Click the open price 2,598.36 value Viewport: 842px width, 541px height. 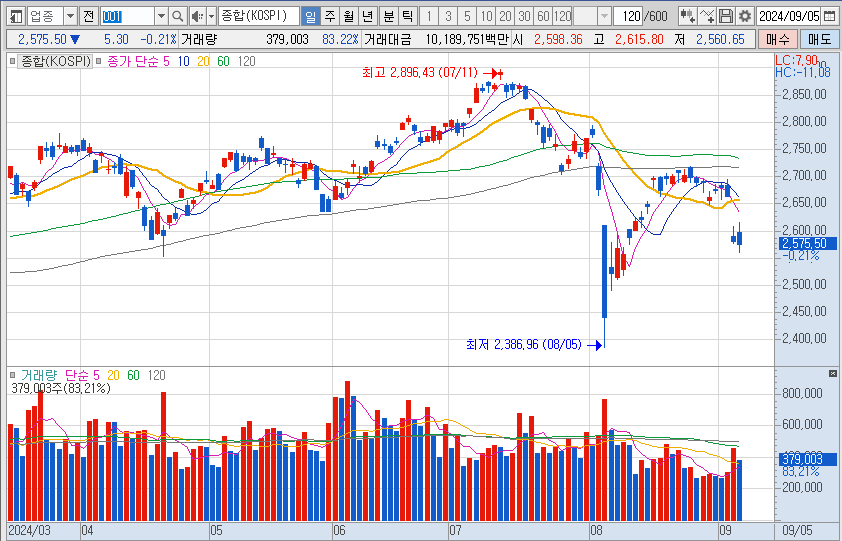point(558,39)
